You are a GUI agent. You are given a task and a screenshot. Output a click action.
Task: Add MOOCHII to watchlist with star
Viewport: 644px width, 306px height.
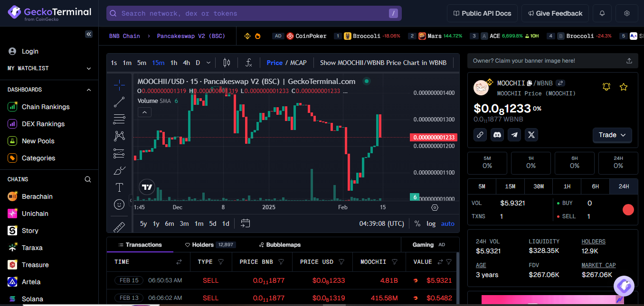[x=624, y=87]
